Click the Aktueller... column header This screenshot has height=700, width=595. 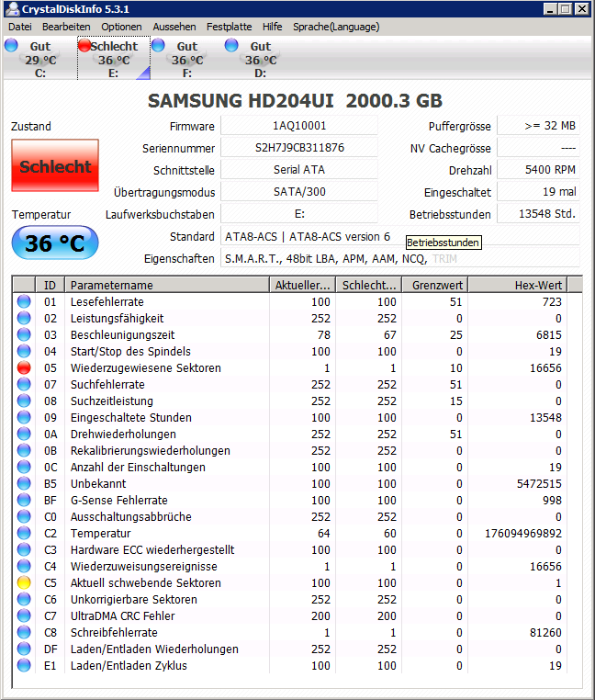pos(303,285)
